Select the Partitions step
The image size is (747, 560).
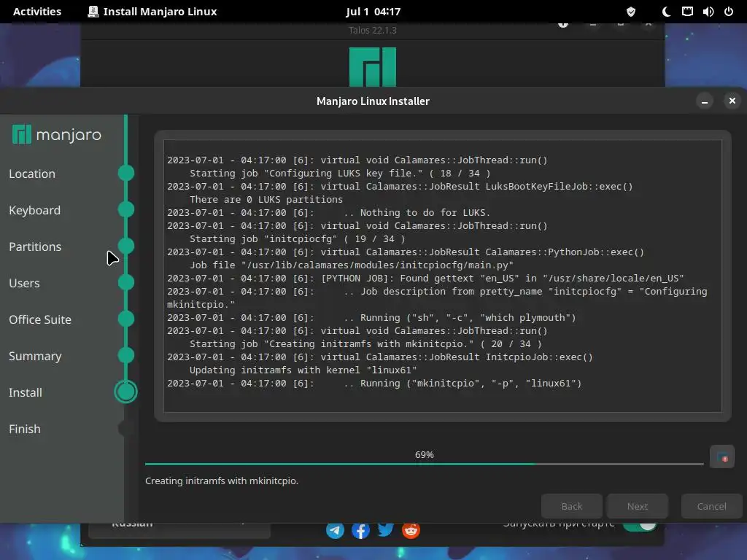pyautogui.click(x=35, y=246)
